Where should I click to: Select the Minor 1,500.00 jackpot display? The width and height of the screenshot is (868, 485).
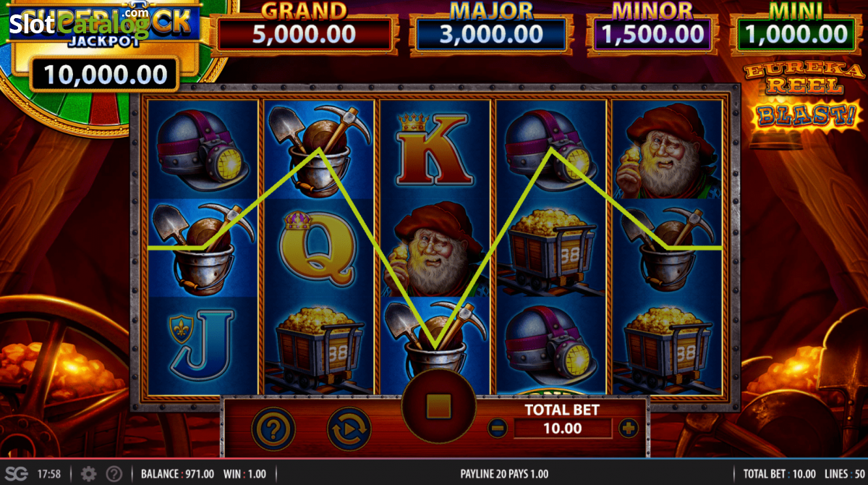click(x=652, y=34)
